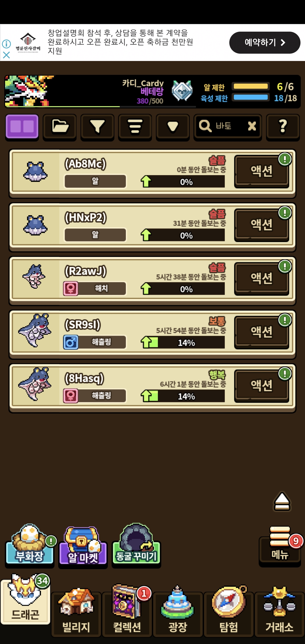Viewport: 305px width, 644px height.
Task: Open the 알 마켓 egg market
Action: click(83, 547)
